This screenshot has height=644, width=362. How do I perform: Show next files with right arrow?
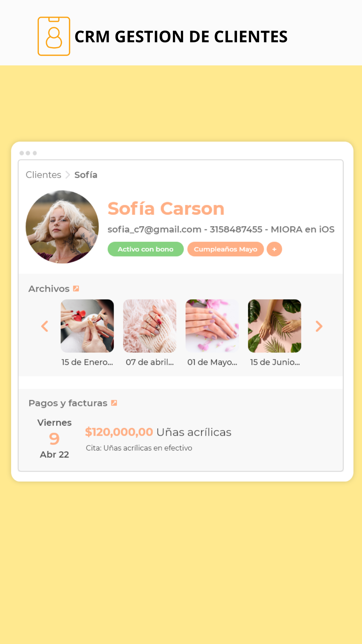click(319, 326)
